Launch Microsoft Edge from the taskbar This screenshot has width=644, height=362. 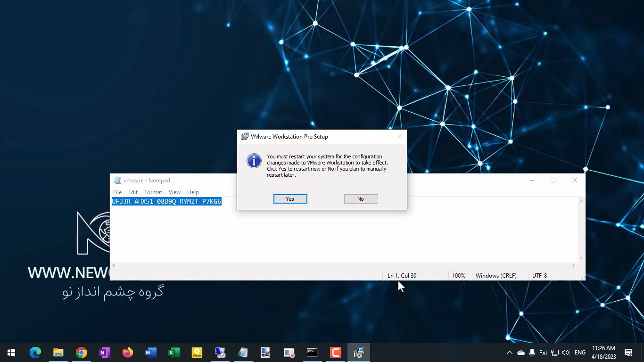pyautogui.click(x=35, y=353)
